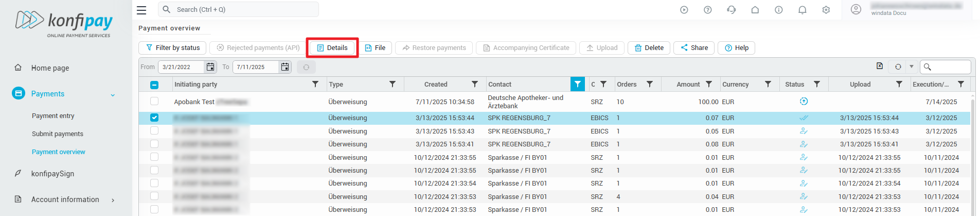Click the support headset icon
The height and width of the screenshot is (216, 980).
tap(731, 10)
